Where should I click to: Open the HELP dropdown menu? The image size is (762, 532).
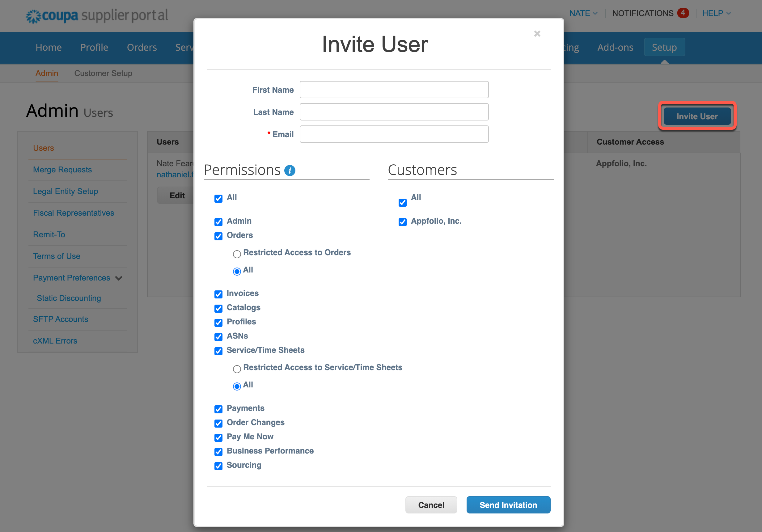pyautogui.click(x=716, y=13)
